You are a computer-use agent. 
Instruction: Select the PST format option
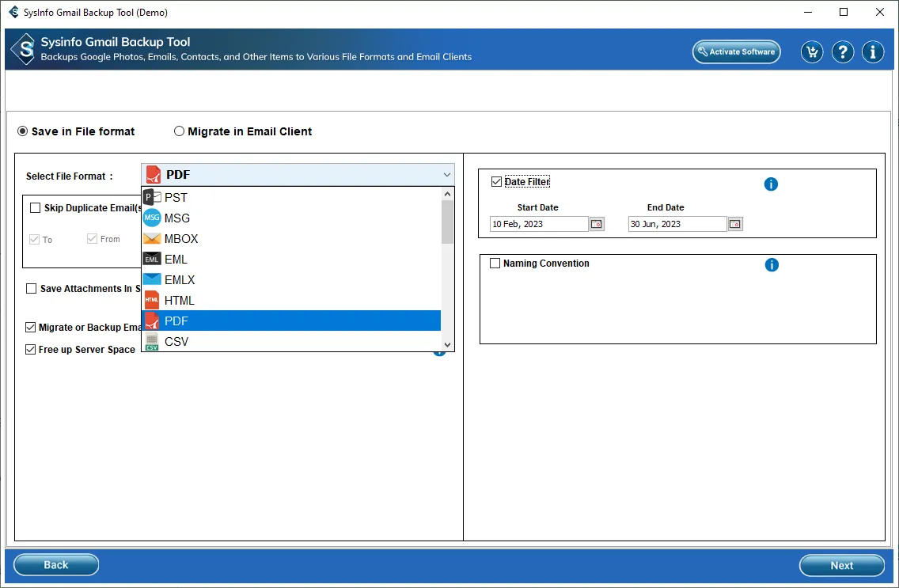point(176,198)
